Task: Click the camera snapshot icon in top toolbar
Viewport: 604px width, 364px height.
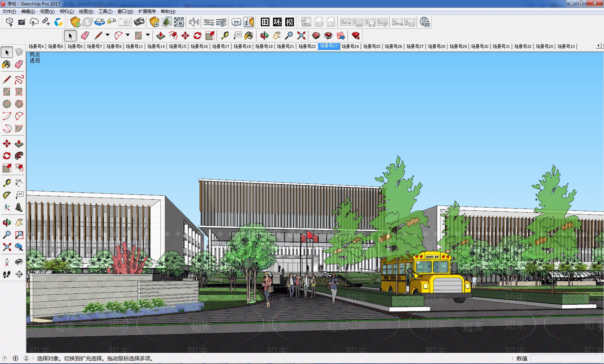Action: [x=124, y=22]
